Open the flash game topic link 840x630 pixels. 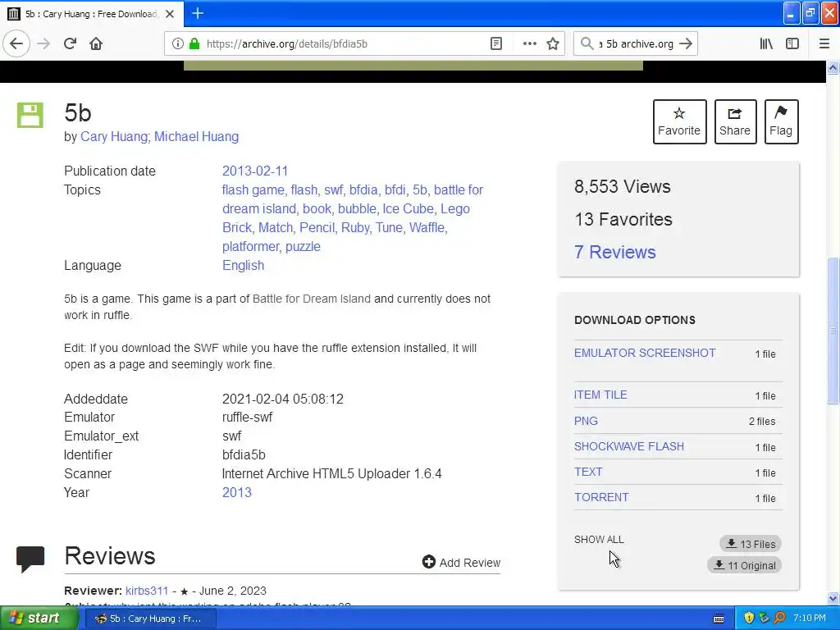pos(253,189)
